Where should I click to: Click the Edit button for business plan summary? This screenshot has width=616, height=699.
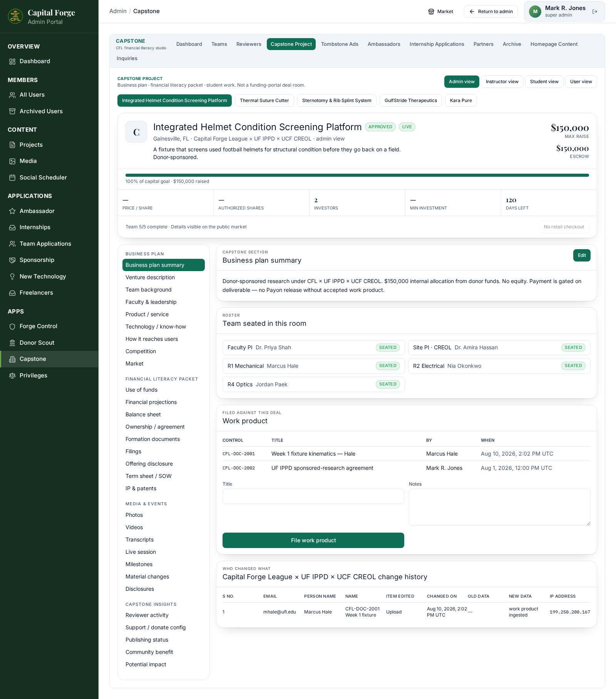click(x=582, y=255)
